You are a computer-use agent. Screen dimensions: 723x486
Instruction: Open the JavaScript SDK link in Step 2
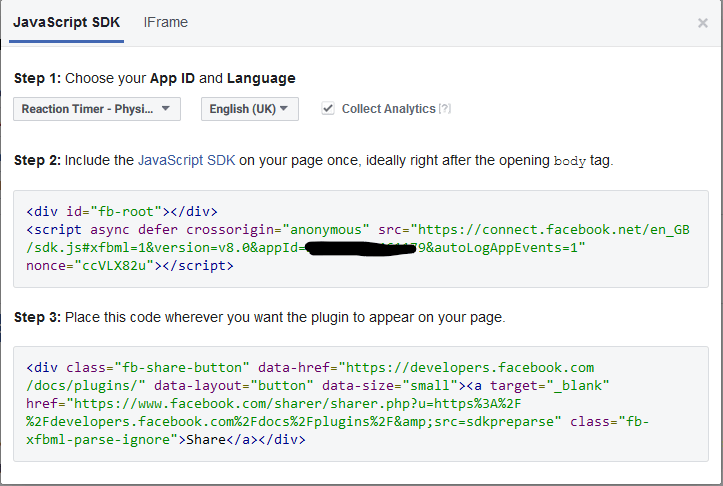point(186,160)
